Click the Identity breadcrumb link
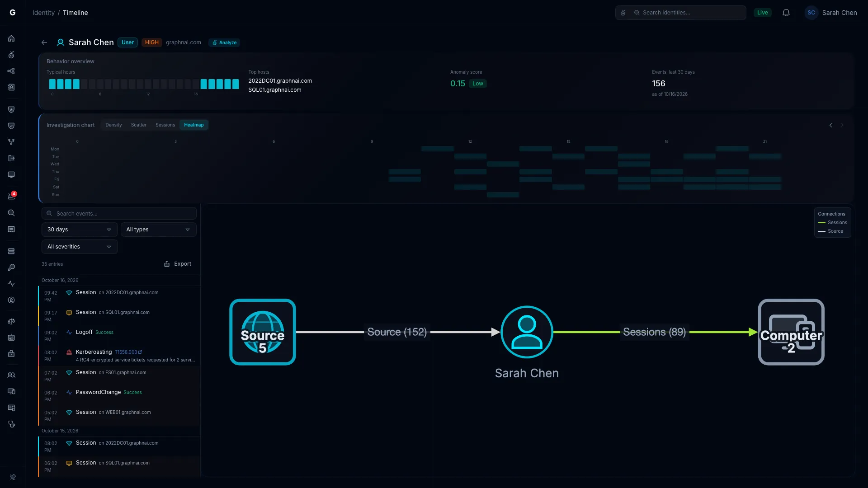Image resolution: width=868 pixels, height=488 pixels. coord(43,13)
